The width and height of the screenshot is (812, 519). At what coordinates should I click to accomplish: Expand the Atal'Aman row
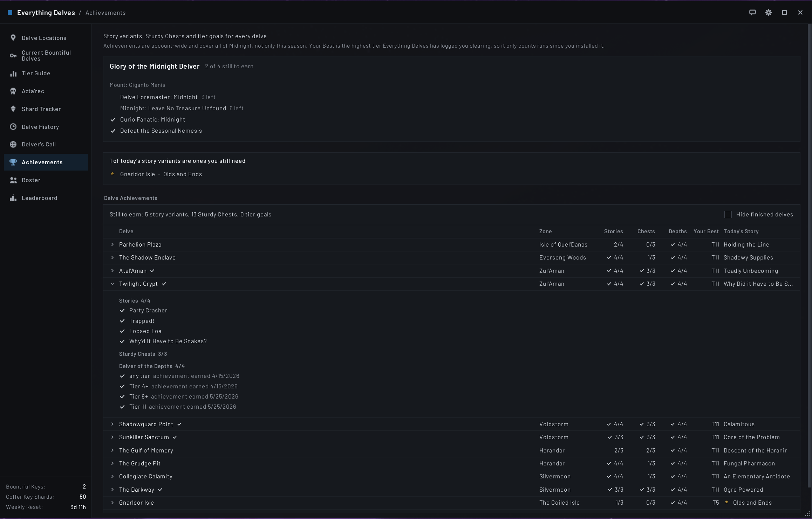112,271
